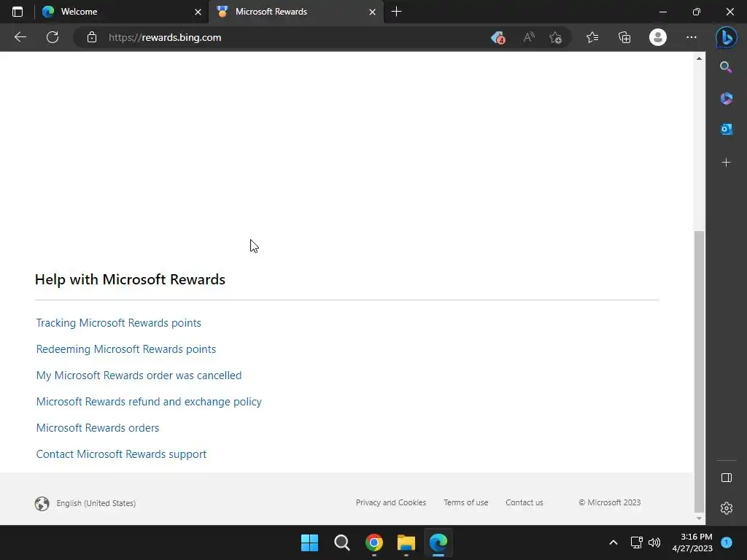View site information lock icon

92,37
